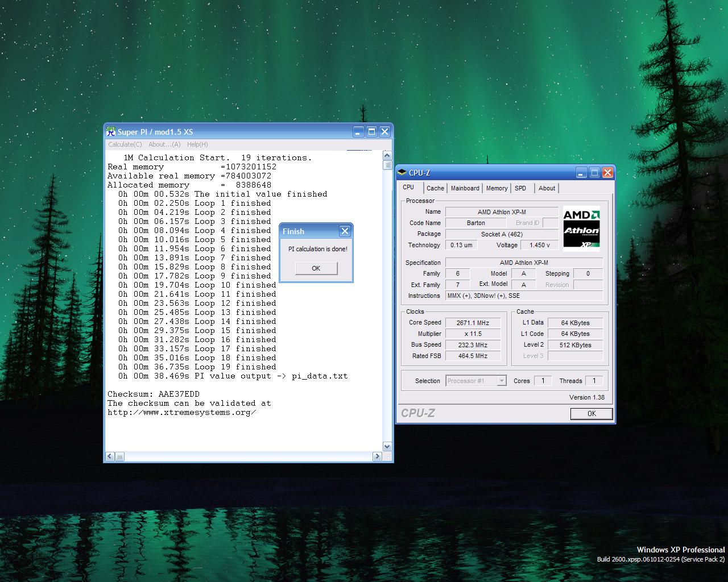Click the CPU-Z title bar chip icon

402,173
